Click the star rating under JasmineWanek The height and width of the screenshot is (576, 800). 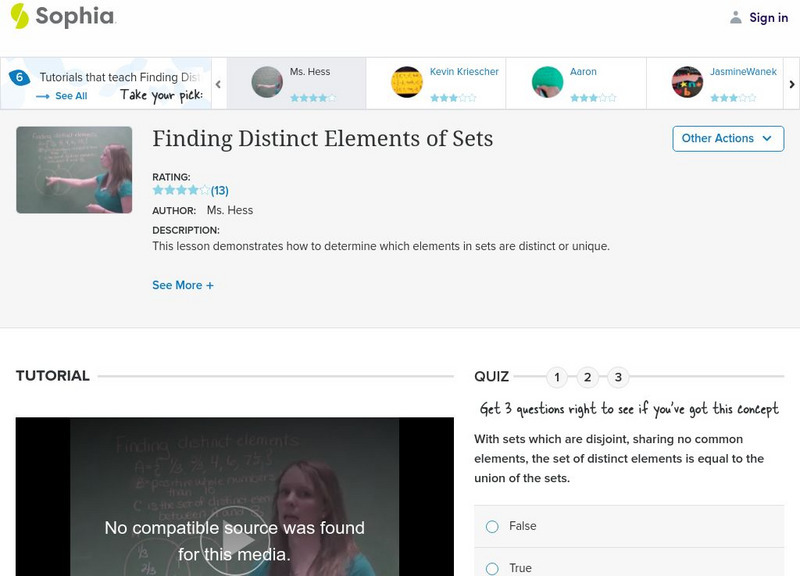[733, 98]
